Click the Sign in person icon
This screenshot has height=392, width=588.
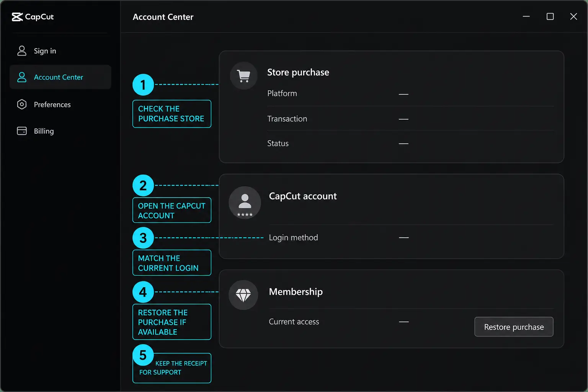(x=22, y=51)
